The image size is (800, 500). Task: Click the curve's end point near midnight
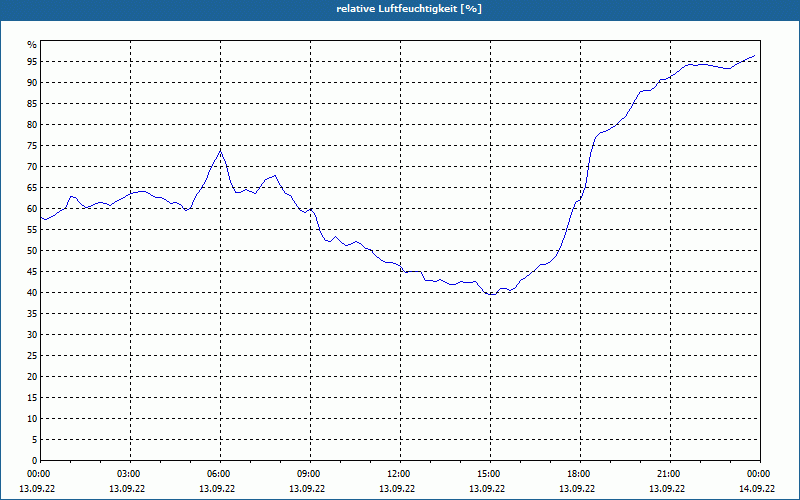click(x=755, y=55)
